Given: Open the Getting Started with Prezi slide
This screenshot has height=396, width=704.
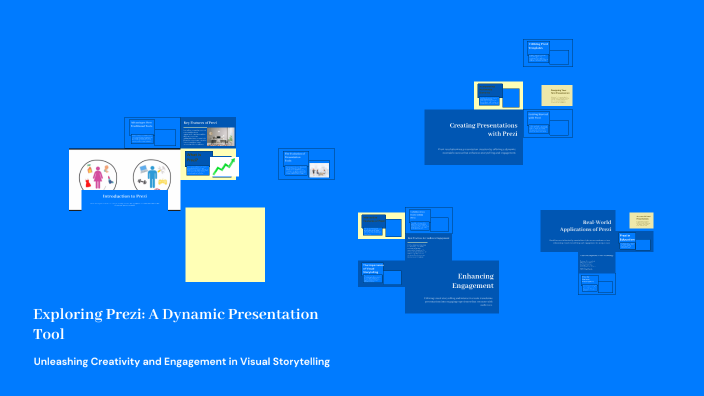Looking at the screenshot, I should [548, 123].
